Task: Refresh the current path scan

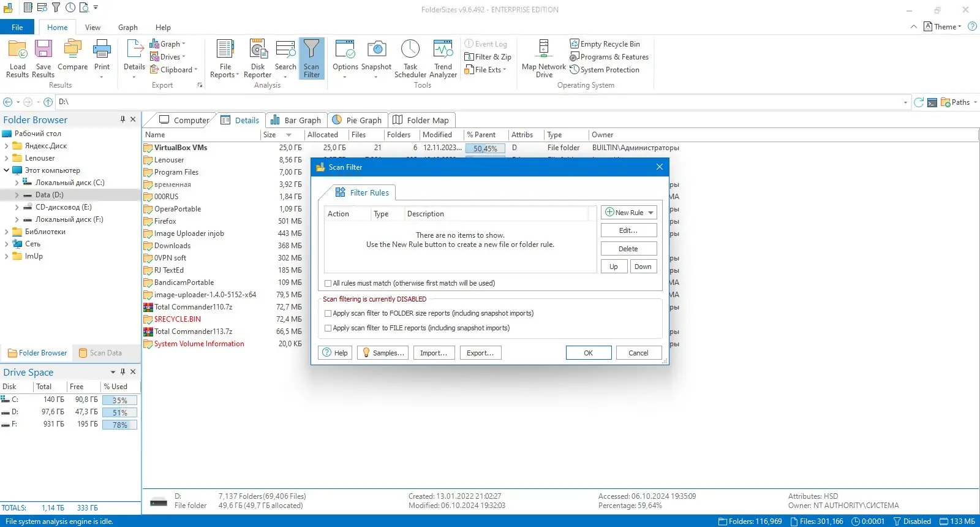Action: point(918,102)
